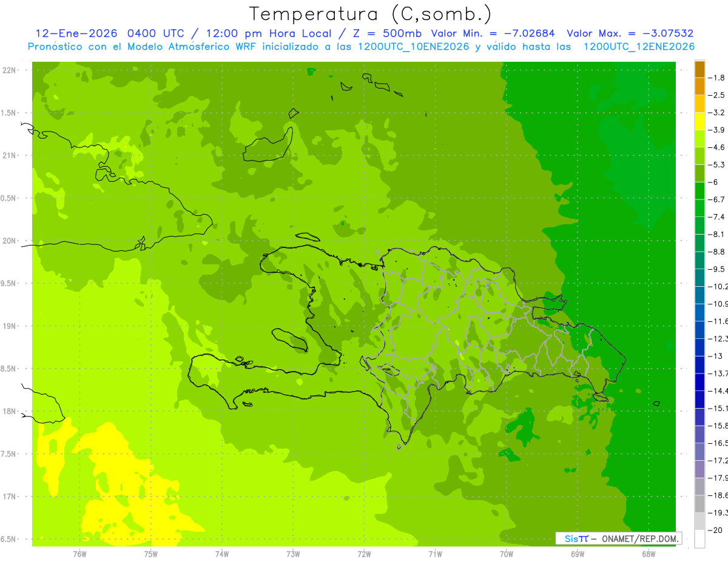Click the '-6' colorbar label

713,182
